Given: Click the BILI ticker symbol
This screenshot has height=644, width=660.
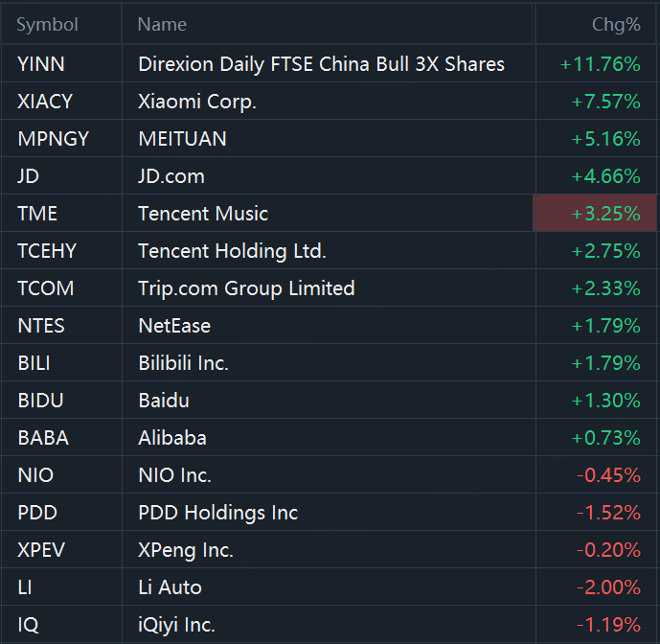Looking at the screenshot, I should 34,363.
